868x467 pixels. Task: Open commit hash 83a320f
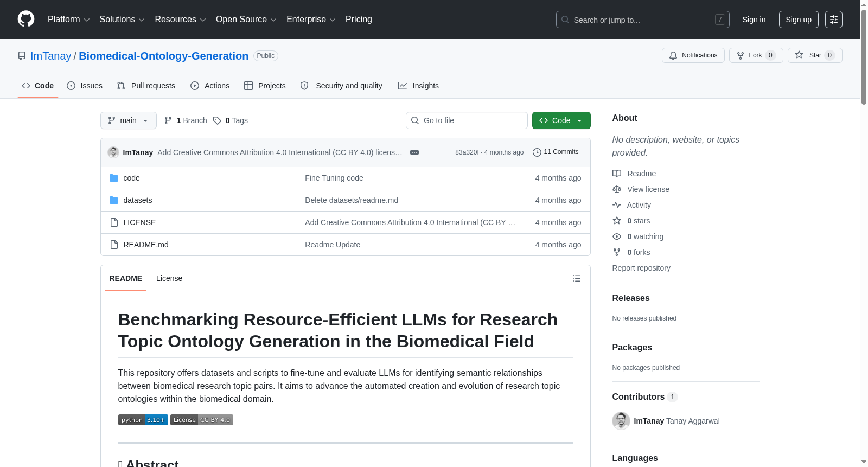tap(467, 152)
